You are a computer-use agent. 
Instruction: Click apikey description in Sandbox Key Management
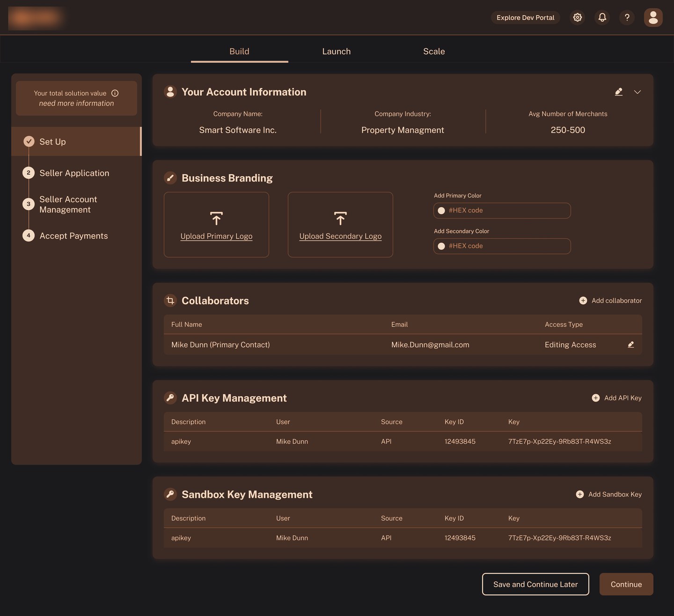click(181, 538)
